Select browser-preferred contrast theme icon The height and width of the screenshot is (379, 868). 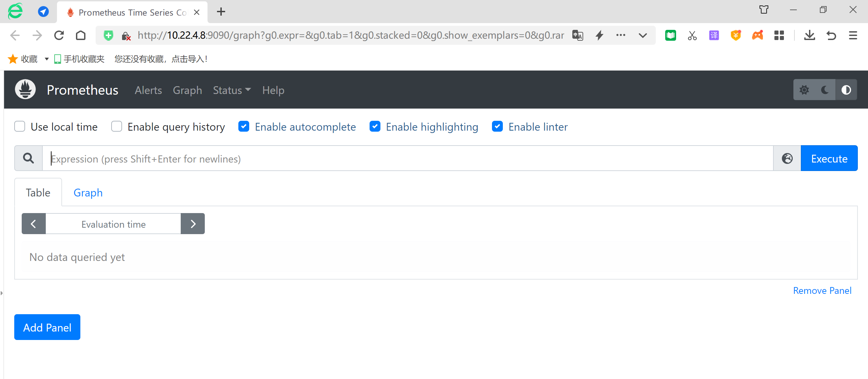pyautogui.click(x=846, y=90)
